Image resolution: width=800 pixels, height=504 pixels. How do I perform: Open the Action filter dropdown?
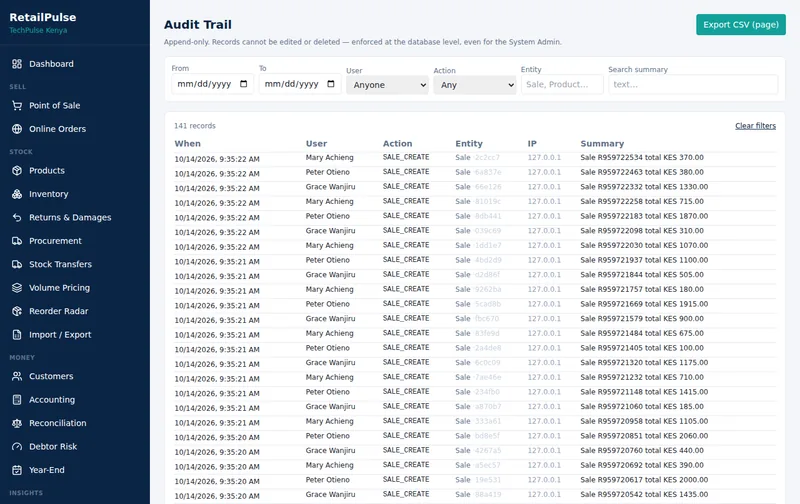[x=475, y=85]
